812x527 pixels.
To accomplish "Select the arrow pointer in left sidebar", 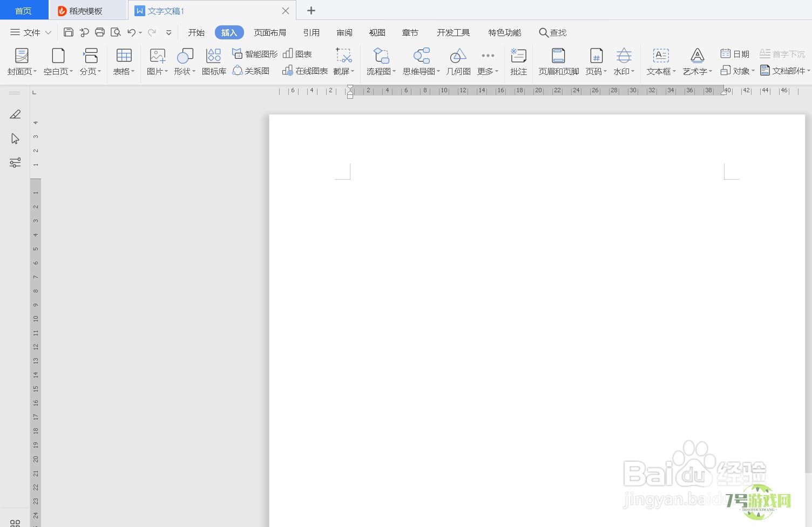I will coord(15,139).
